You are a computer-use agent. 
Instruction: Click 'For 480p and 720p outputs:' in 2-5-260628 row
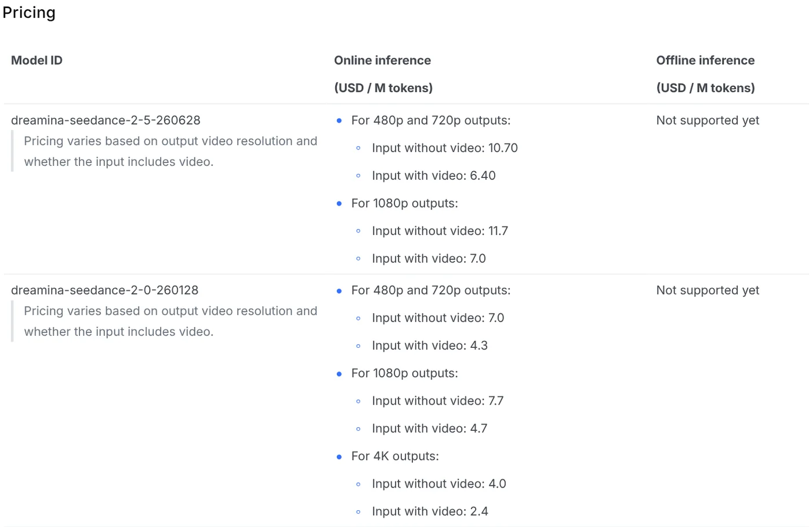click(431, 120)
